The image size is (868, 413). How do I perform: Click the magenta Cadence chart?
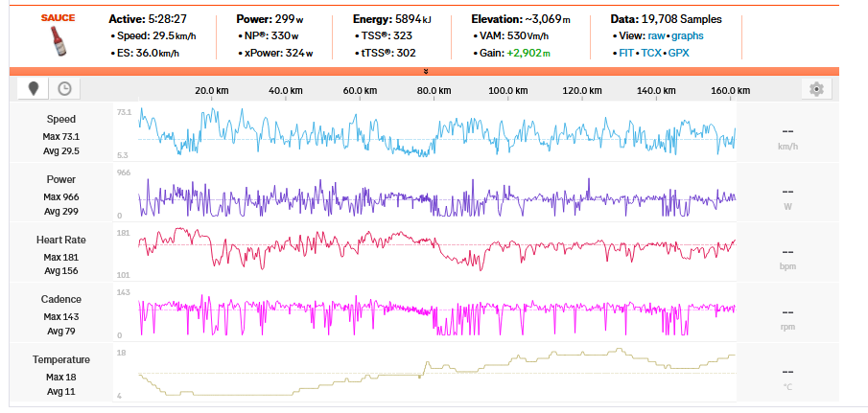436,315
